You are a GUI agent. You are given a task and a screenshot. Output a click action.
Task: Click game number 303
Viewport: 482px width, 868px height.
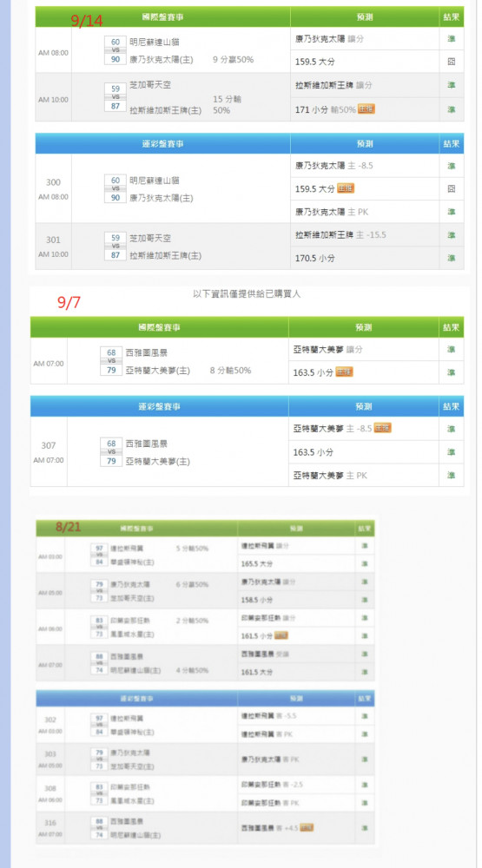(x=50, y=754)
